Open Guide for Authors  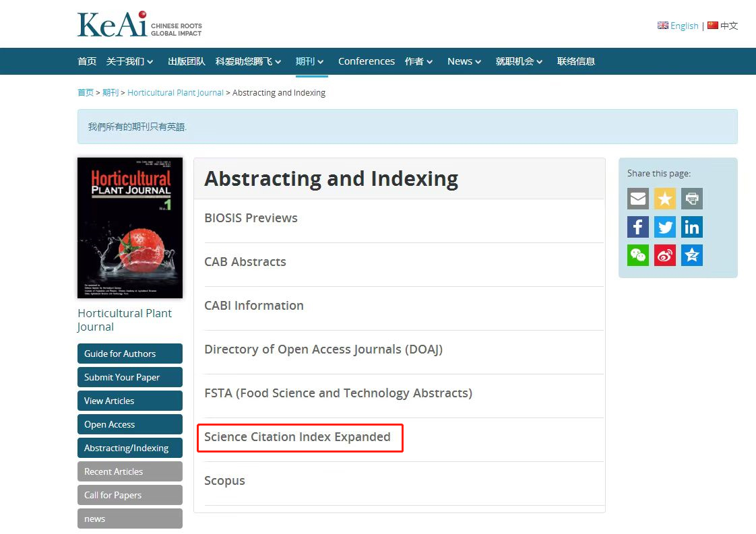click(x=130, y=354)
